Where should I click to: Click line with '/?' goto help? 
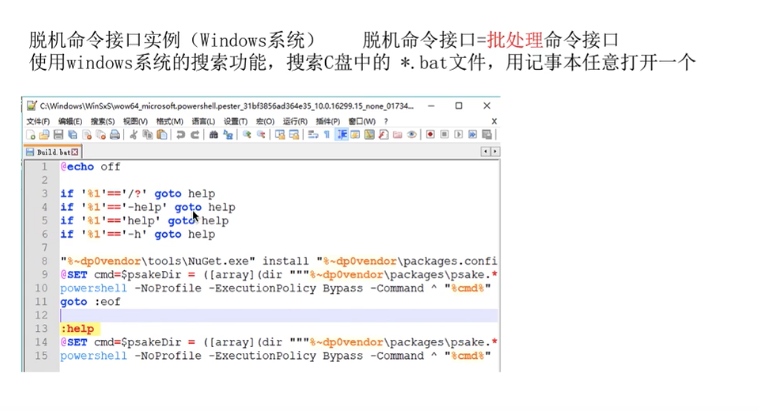point(137,194)
